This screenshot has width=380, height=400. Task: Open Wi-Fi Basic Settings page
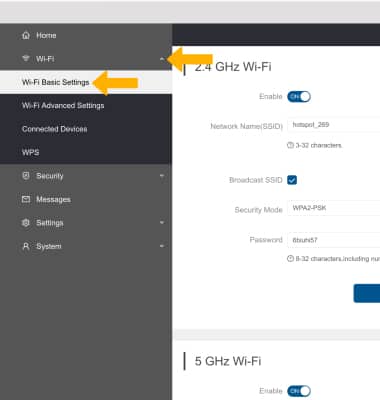pos(86,82)
